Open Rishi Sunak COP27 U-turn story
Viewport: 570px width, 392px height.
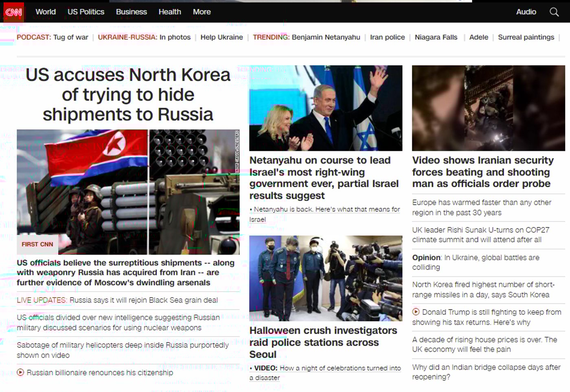[481, 235]
